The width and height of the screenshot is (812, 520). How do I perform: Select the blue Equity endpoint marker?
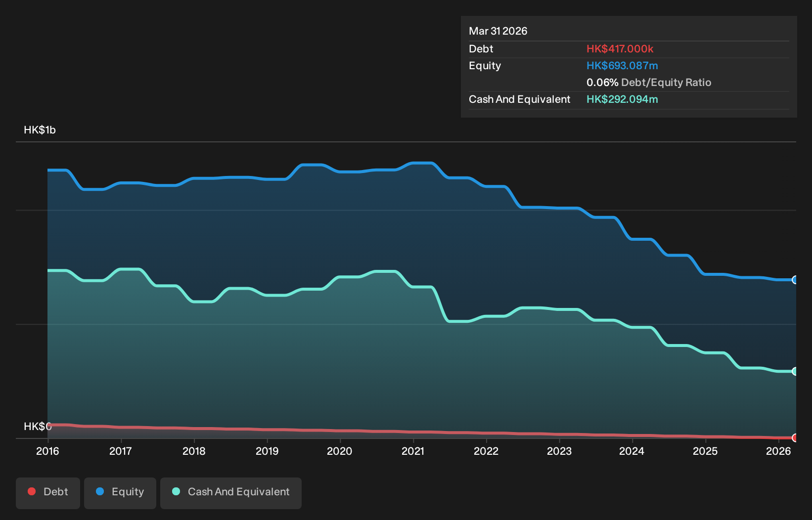tap(795, 280)
